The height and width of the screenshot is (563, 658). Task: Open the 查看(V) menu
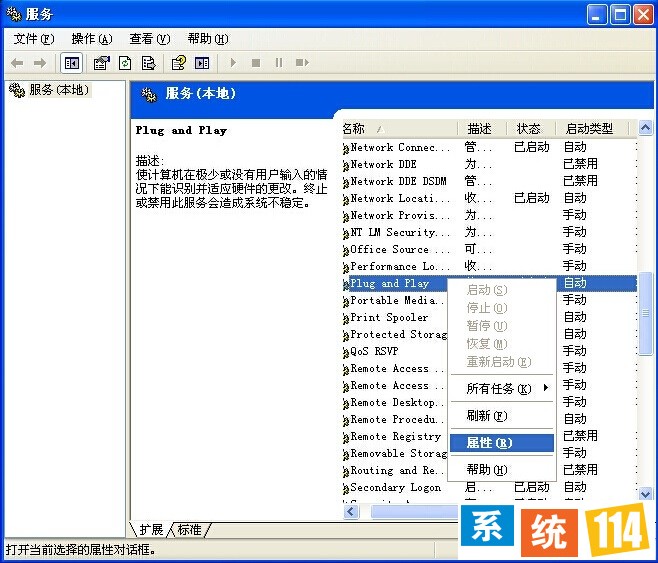(x=149, y=39)
